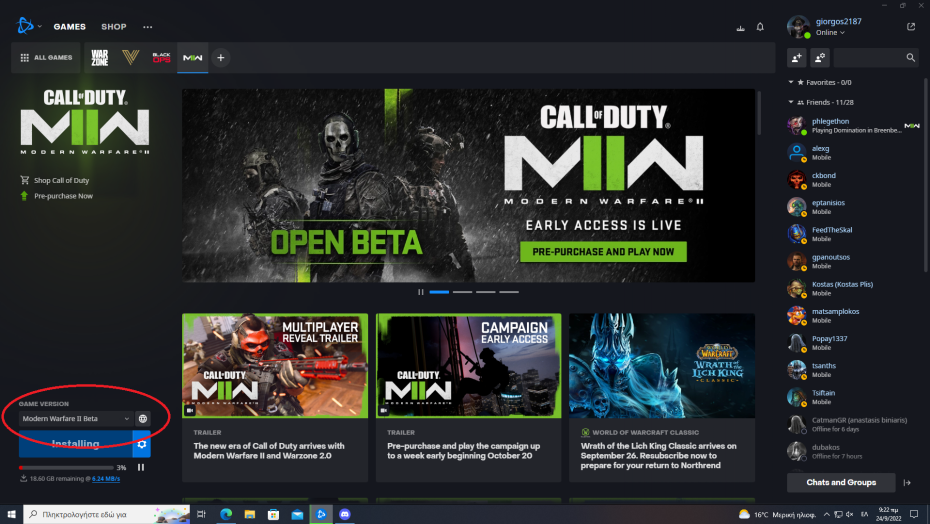Select offline friend dubakos
Image resolution: width=930 pixels, height=524 pixels.
854,451
